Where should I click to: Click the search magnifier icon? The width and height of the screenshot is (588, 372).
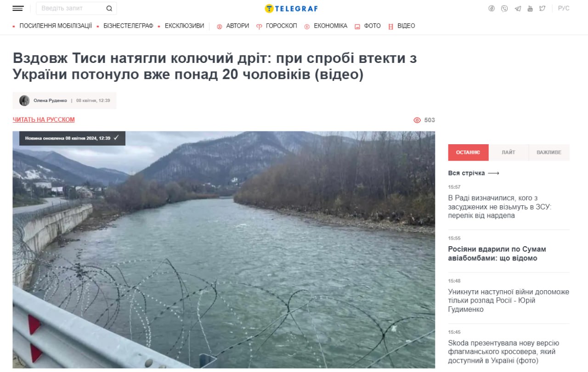(x=109, y=8)
